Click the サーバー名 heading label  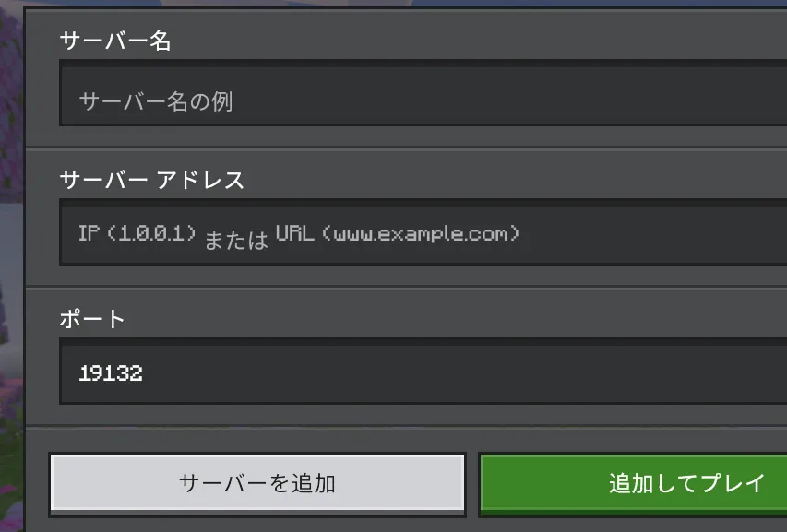pos(115,41)
